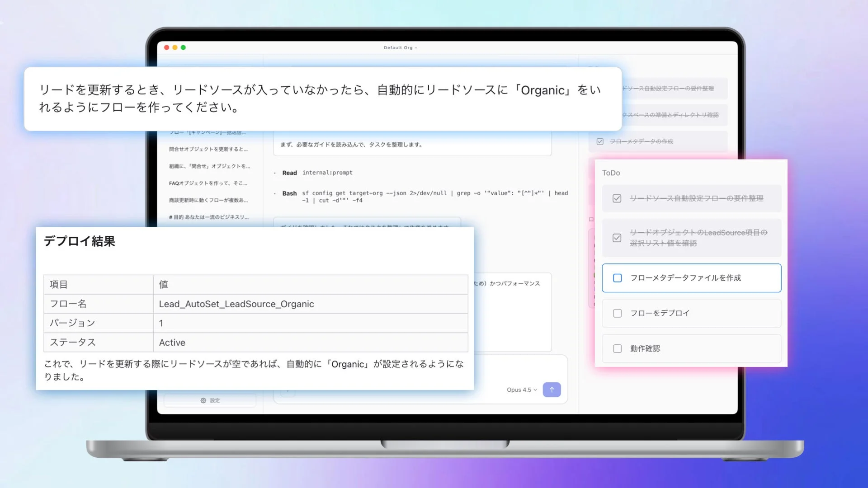Viewport: 868px width, 488px height.
Task: Check the フローメタデータファイルを作成 ToDo item
Action: (617, 278)
